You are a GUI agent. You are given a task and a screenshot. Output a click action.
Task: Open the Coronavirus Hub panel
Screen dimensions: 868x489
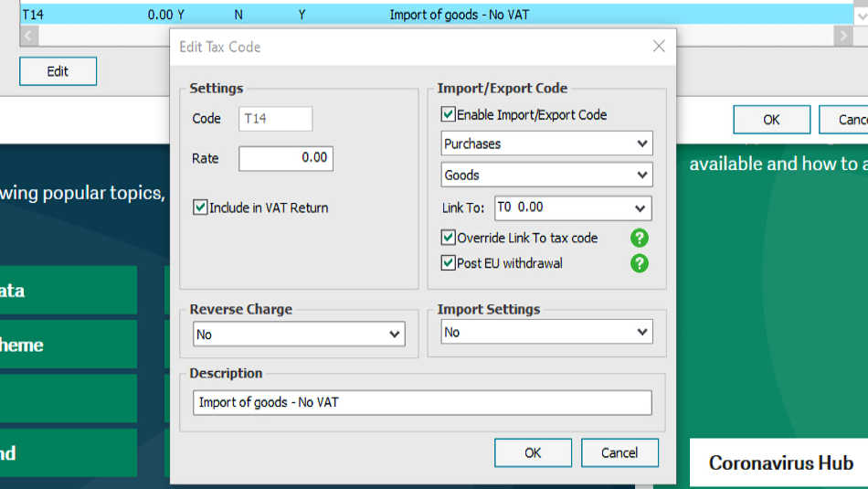(779, 463)
